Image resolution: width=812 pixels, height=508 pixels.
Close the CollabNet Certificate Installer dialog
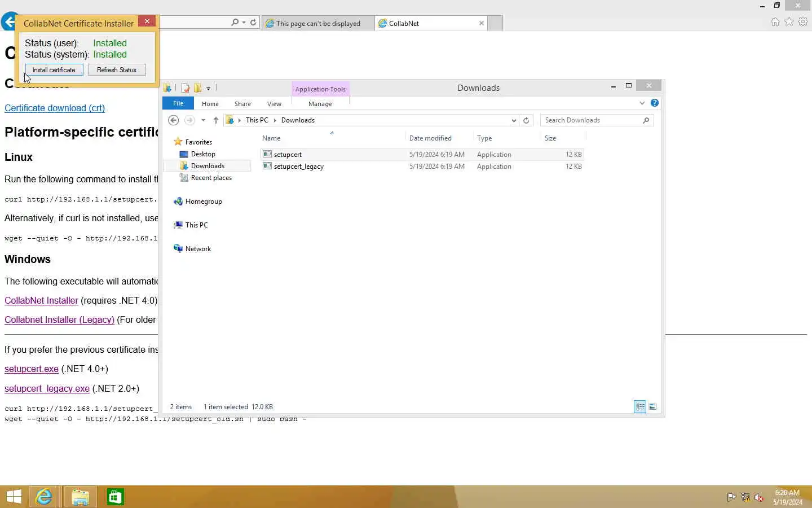147,21
